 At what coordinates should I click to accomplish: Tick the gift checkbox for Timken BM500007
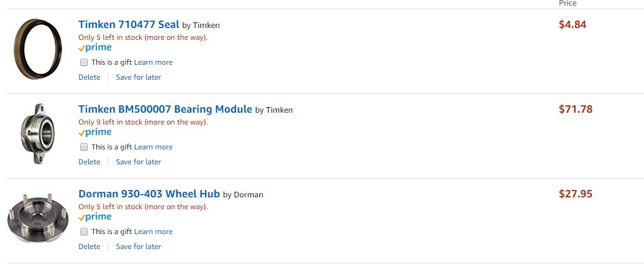pyautogui.click(x=84, y=147)
